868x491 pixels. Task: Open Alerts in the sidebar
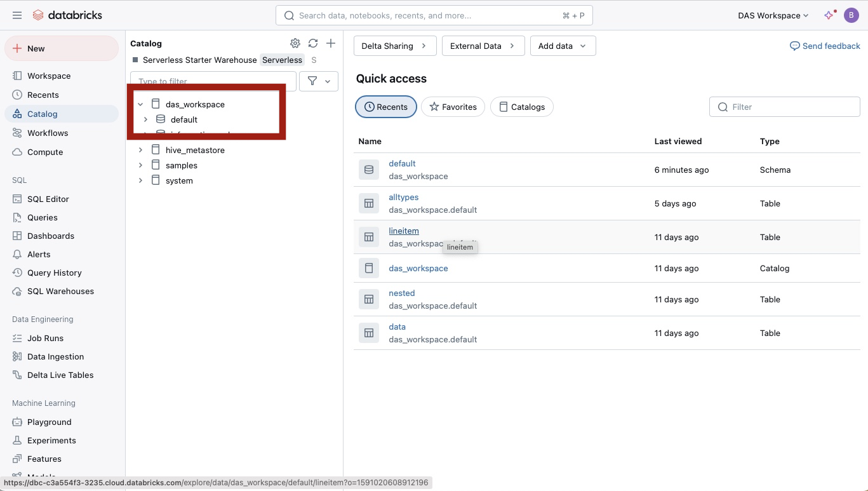click(62, 254)
